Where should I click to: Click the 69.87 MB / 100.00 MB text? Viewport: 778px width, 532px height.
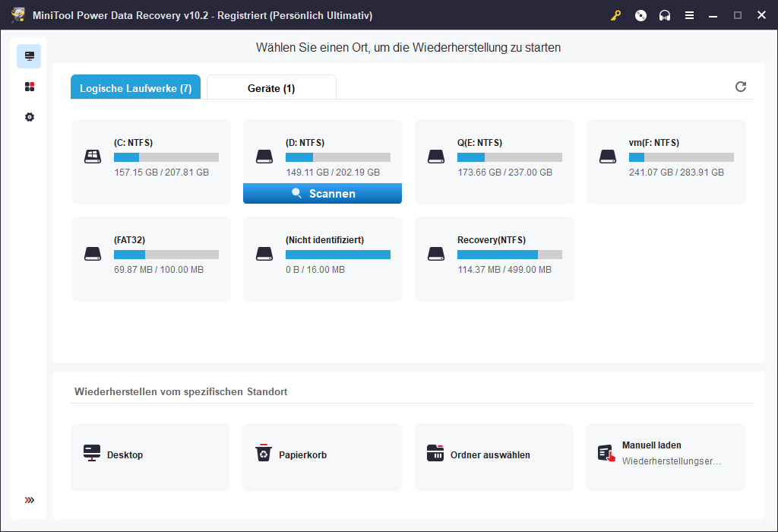pyautogui.click(x=159, y=270)
